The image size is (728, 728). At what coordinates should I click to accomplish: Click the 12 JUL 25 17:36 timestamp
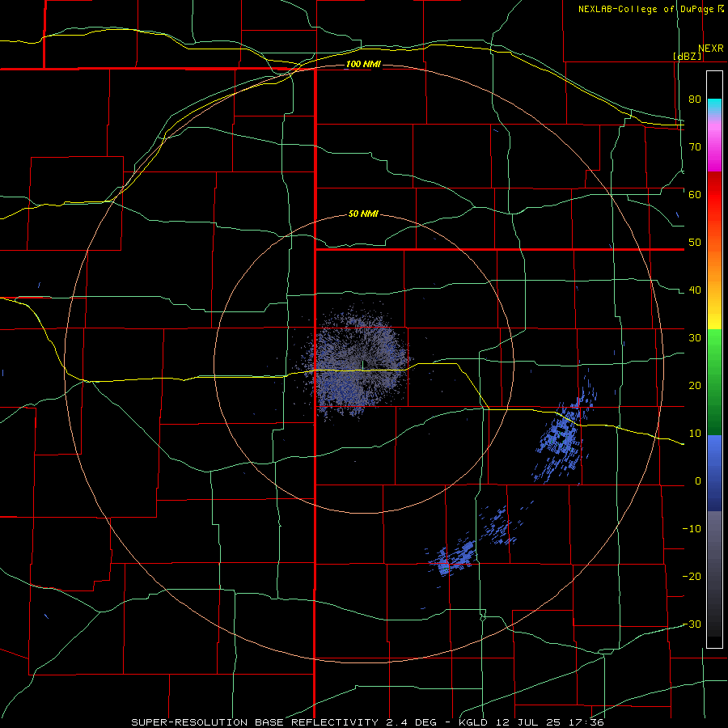coord(550,722)
